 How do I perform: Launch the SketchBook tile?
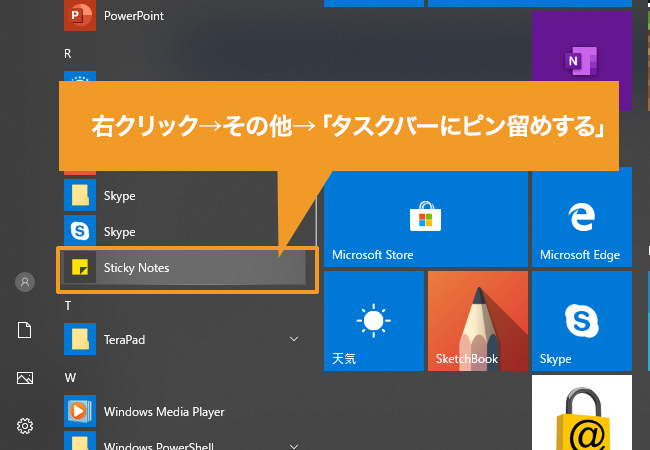coord(477,320)
